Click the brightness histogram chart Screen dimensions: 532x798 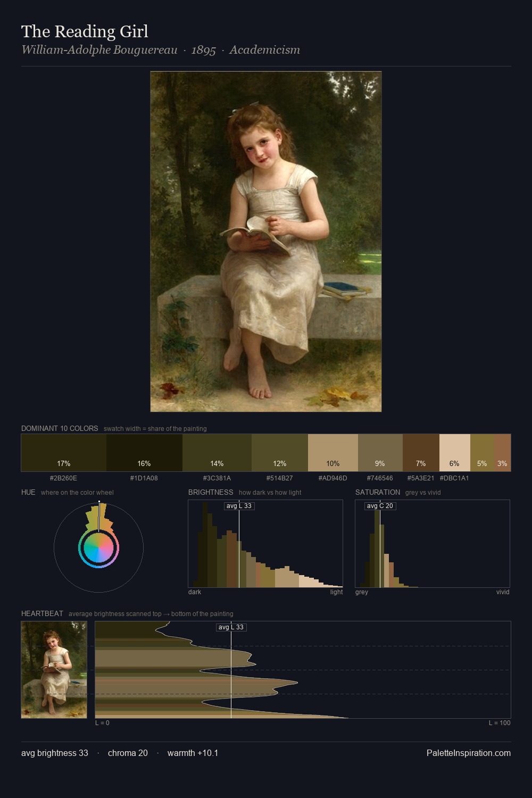pyautogui.click(x=265, y=544)
